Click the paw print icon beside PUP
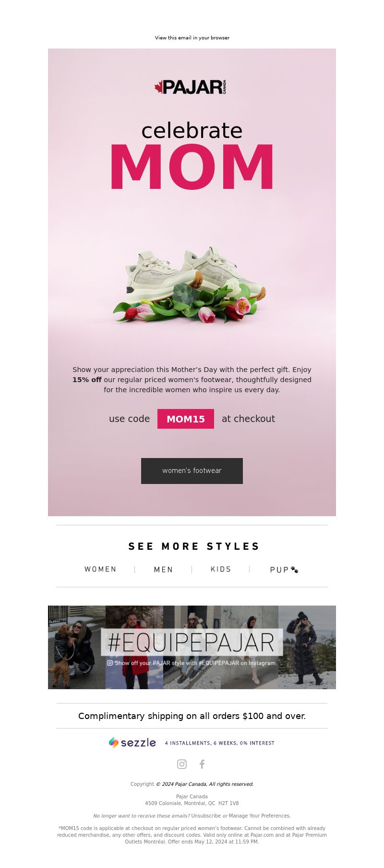This screenshot has height=868, width=384. (295, 570)
